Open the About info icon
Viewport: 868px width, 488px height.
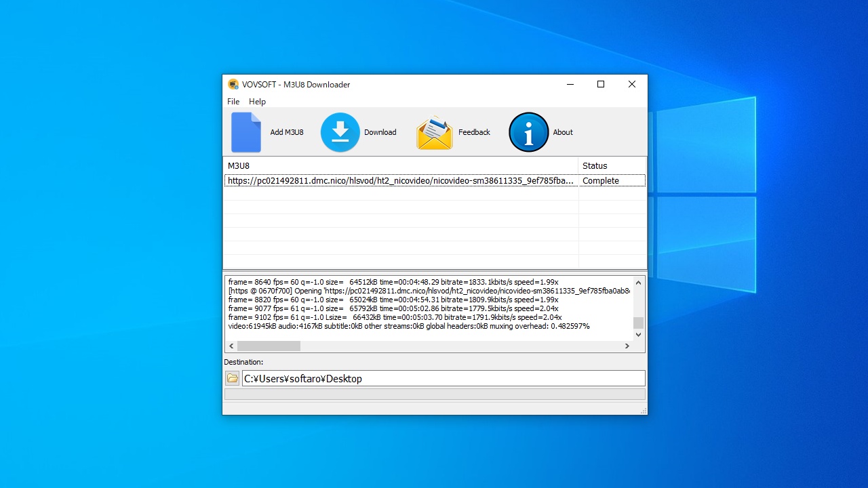(529, 132)
